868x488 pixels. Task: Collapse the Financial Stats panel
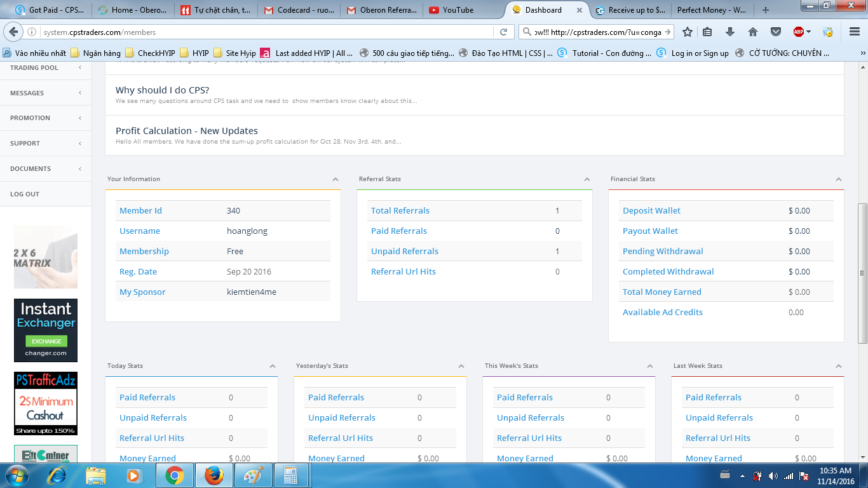(x=839, y=179)
